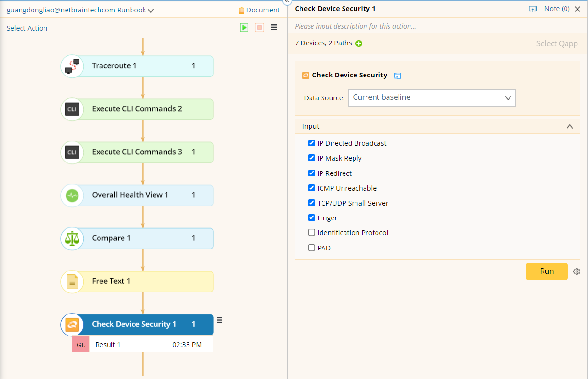
Task: Check the PAD option
Action: point(311,248)
